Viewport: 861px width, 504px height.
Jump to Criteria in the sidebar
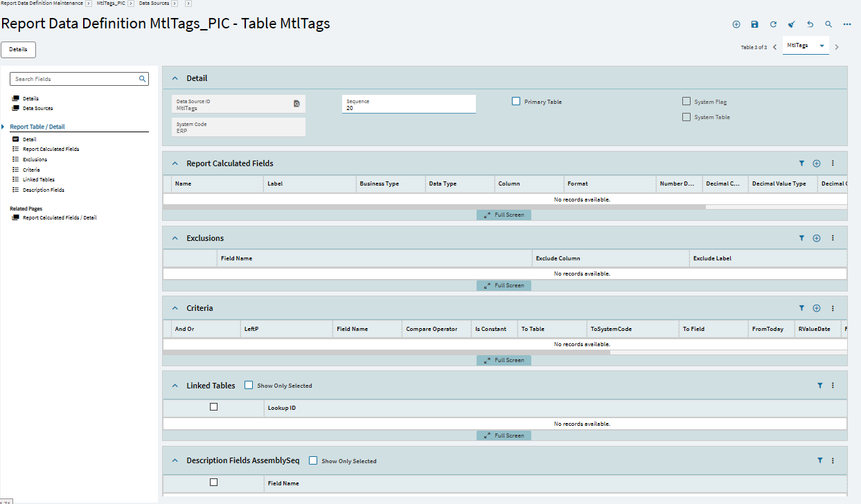point(31,170)
